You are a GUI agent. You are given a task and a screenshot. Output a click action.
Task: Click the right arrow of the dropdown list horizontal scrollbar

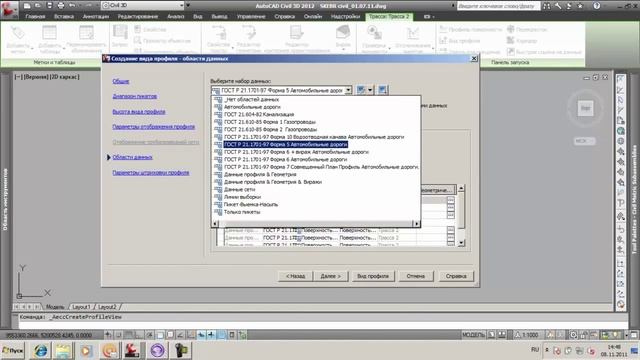(x=416, y=223)
